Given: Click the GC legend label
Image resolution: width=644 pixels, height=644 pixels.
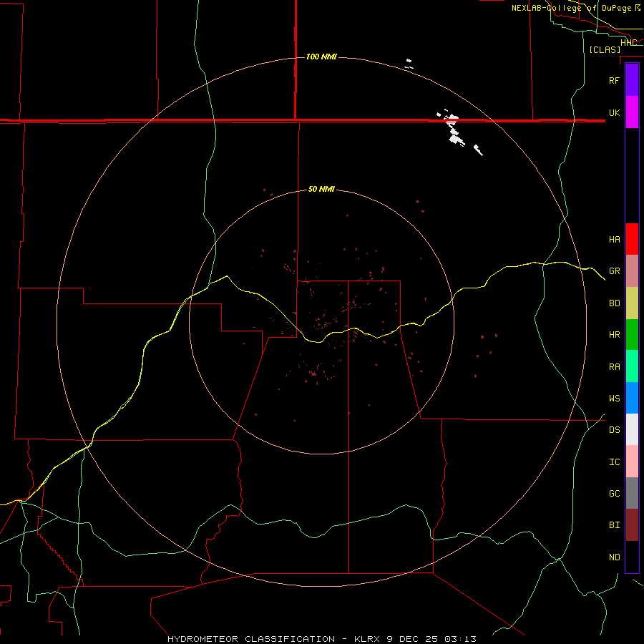Looking at the screenshot, I should [614, 494].
